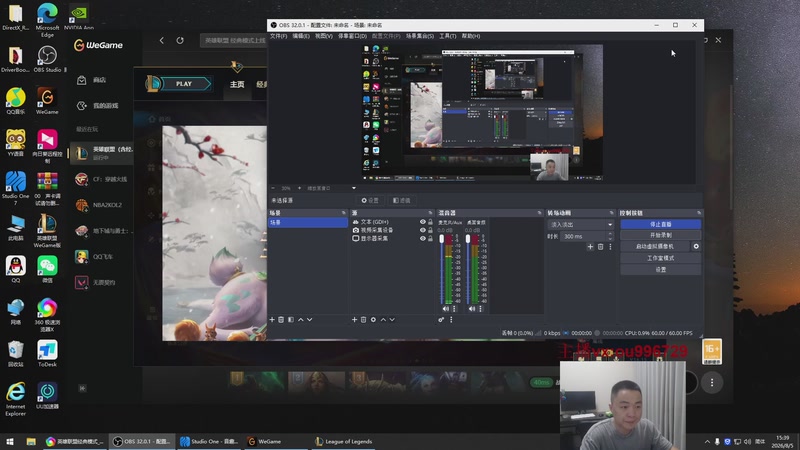The width and height of the screenshot is (800, 450).
Task: Remove selected source with trash icon
Action: tap(364, 320)
